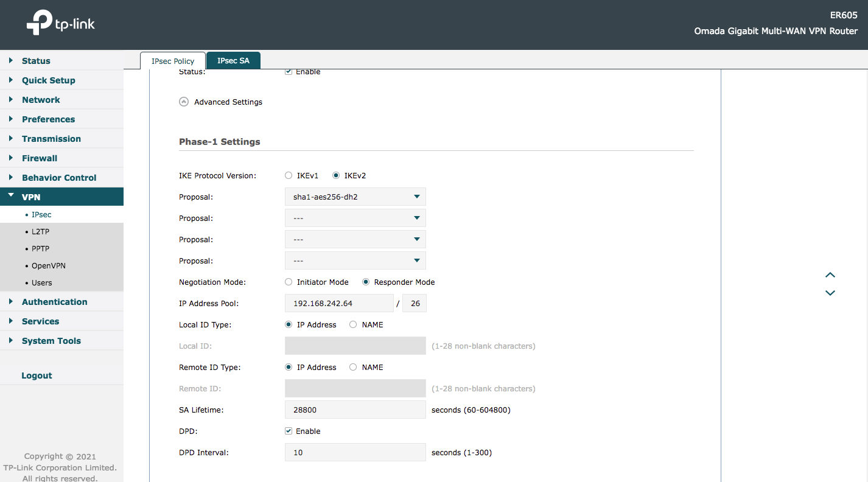Navigate to the L2TP section

pyautogui.click(x=40, y=231)
